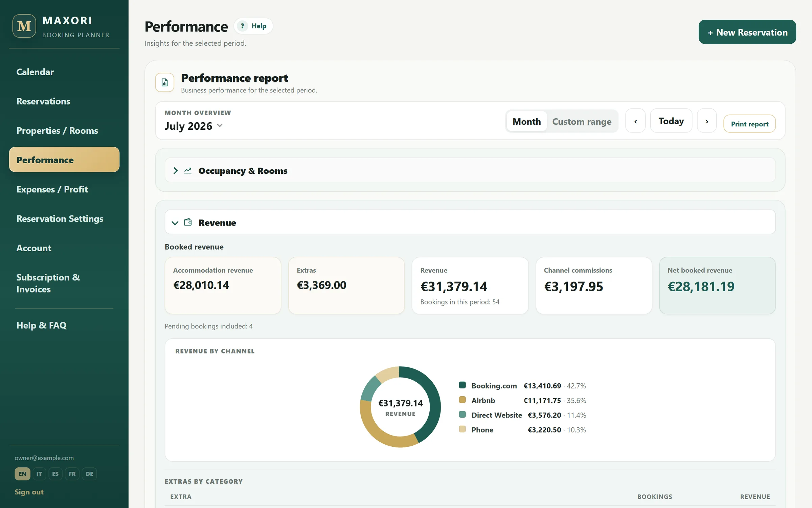Screen dimensions: 812x508
Task: Click the EXTRAS BY CATEGORY heading
Action: tap(204, 481)
